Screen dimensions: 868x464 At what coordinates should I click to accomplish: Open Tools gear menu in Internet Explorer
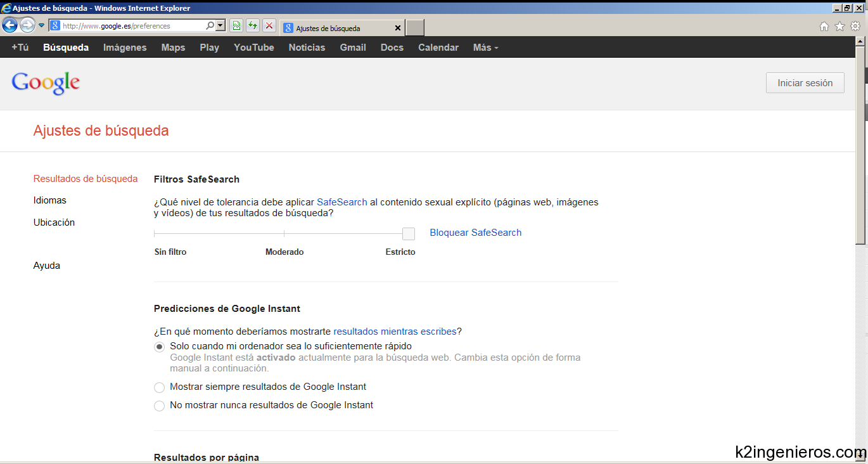click(855, 27)
